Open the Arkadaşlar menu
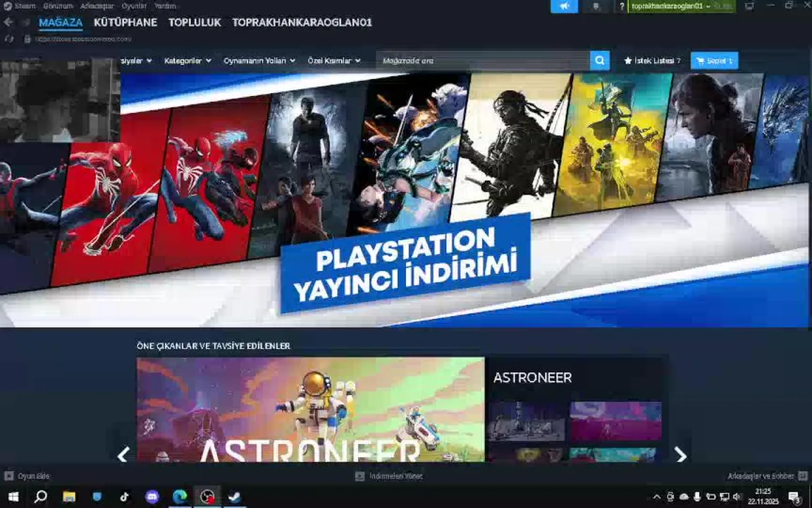 [97, 6]
